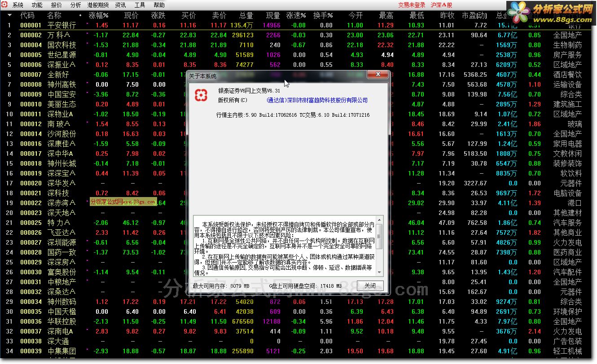Select the 沙河股份 stock name
Screen dimensions: 597x364
pyautogui.click(x=62, y=134)
